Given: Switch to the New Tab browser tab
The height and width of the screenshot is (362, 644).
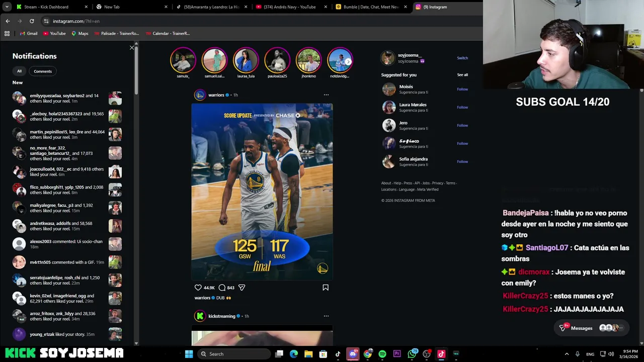Looking at the screenshot, I should pyautogui.click(x=132, y=7).
